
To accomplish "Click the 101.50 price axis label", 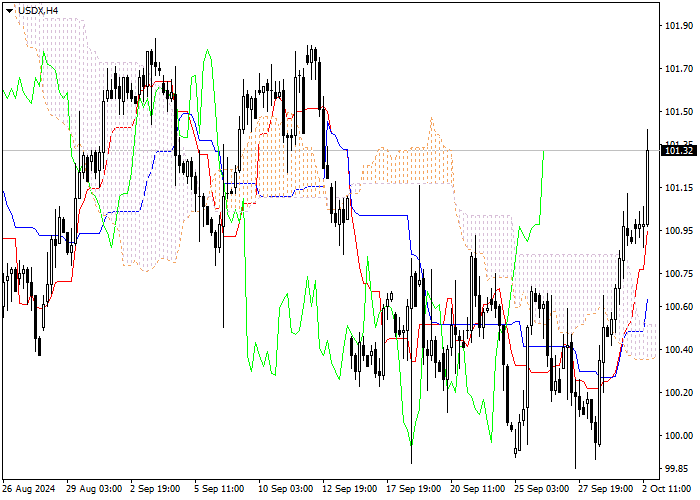I will pos(679,112).
